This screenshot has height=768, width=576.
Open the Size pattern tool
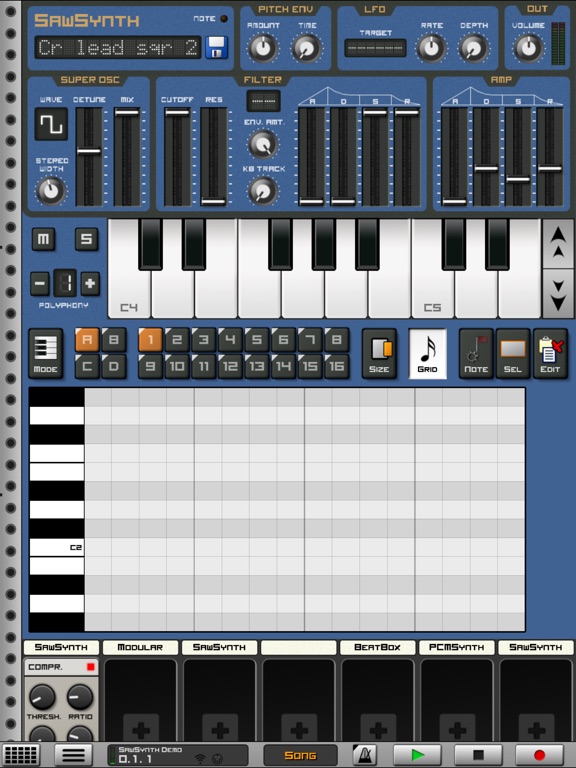point(379,354)
